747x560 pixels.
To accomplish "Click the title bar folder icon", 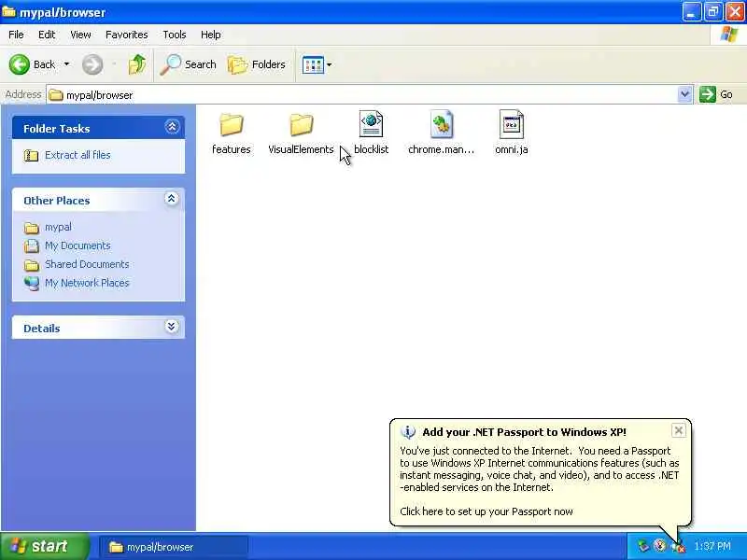I will 8,11.
